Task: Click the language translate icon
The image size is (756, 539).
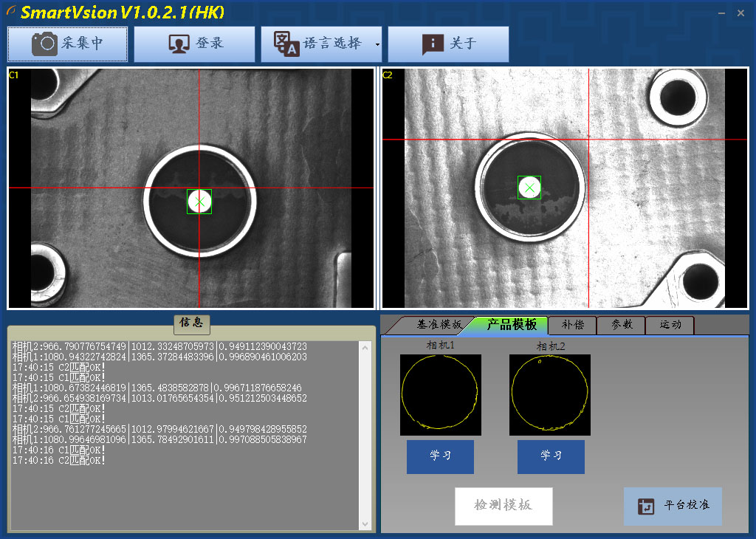Action: (x=286, y=44)
